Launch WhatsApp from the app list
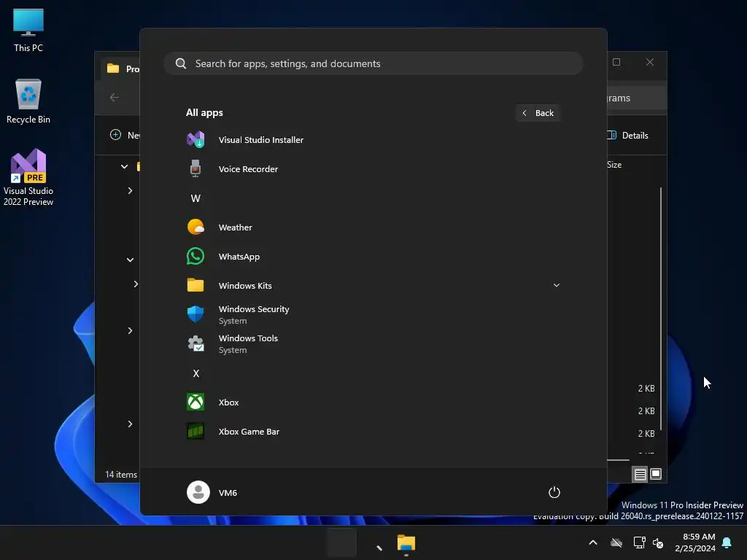Screen dimensions: 747x560 pos(373,257)
